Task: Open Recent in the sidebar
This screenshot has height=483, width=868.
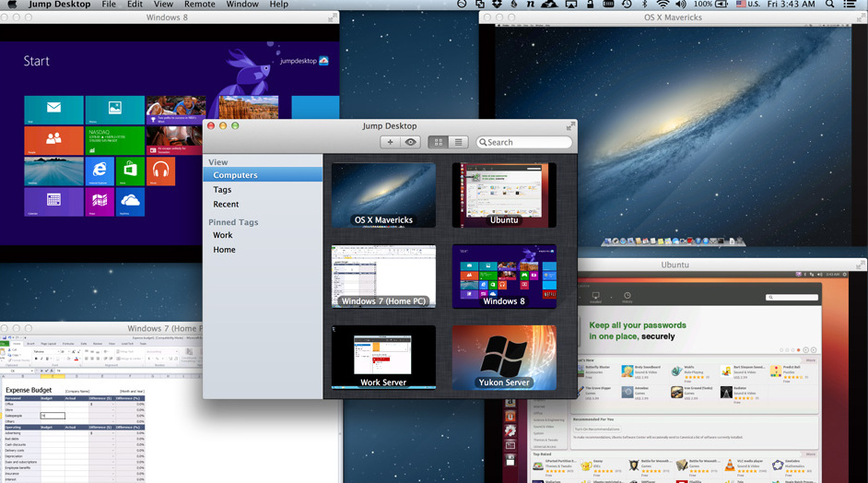Action: click(226, 205)
